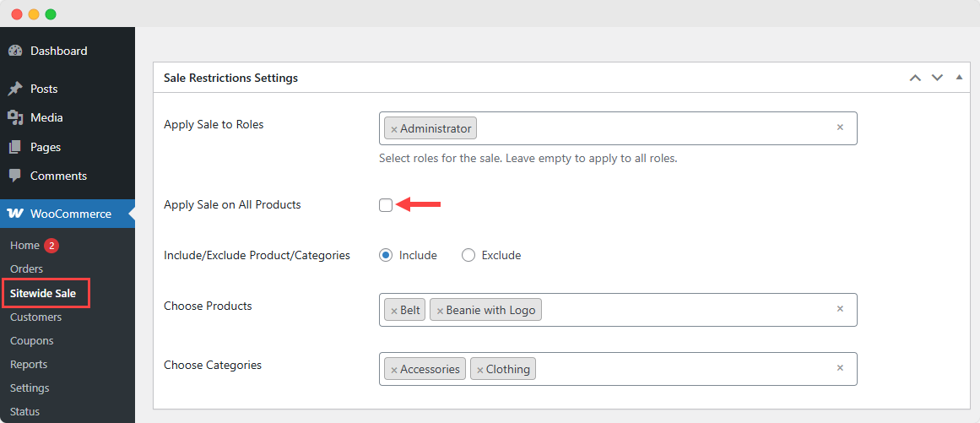Screen dimensions: 980x423
Task: Select the Include radio option
Action: pos(387,255)
